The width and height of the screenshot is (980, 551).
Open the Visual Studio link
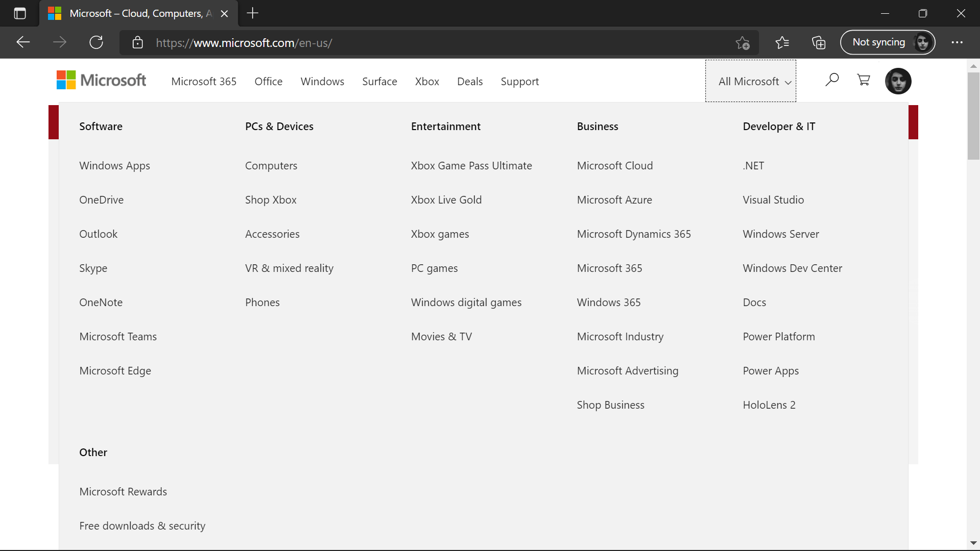pyautogui.click(x=773, y=200)
